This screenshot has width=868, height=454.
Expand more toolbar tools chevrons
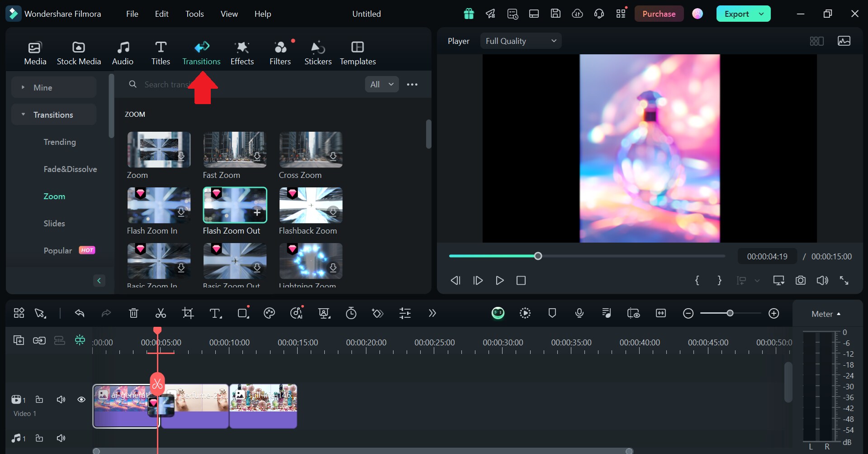coord(432,313)
